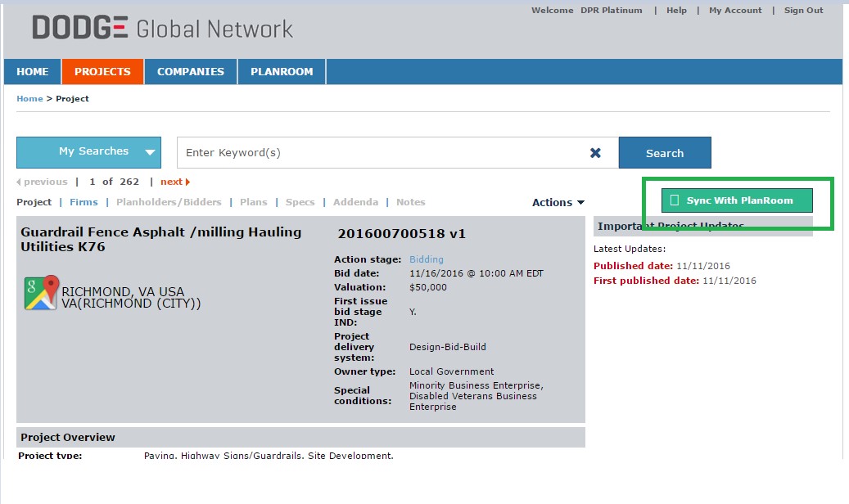Open My Account in the header
The height and width of the screenshot is (504, 849).
pos(735,11)
